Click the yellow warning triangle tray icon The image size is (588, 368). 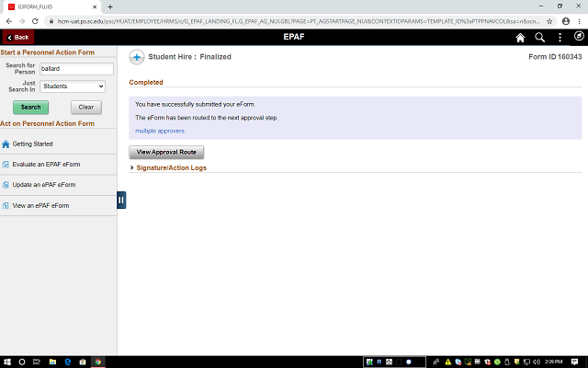coord(447,362)
